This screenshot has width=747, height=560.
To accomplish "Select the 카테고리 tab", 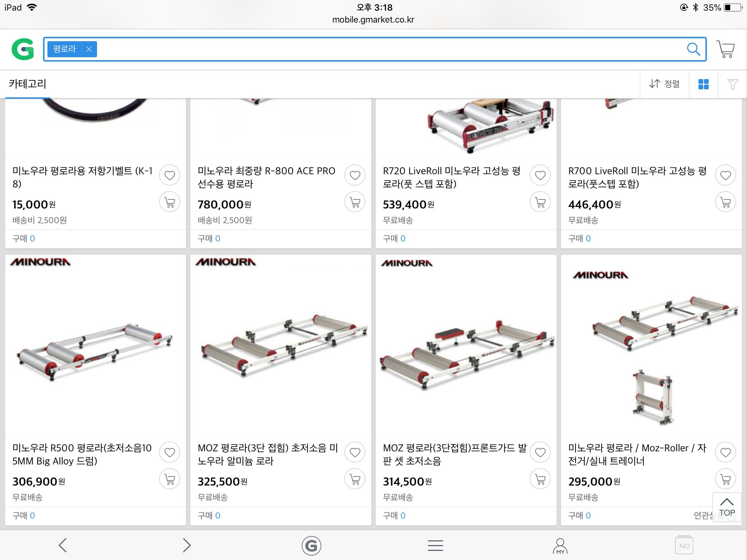I will tap(28, 84).
